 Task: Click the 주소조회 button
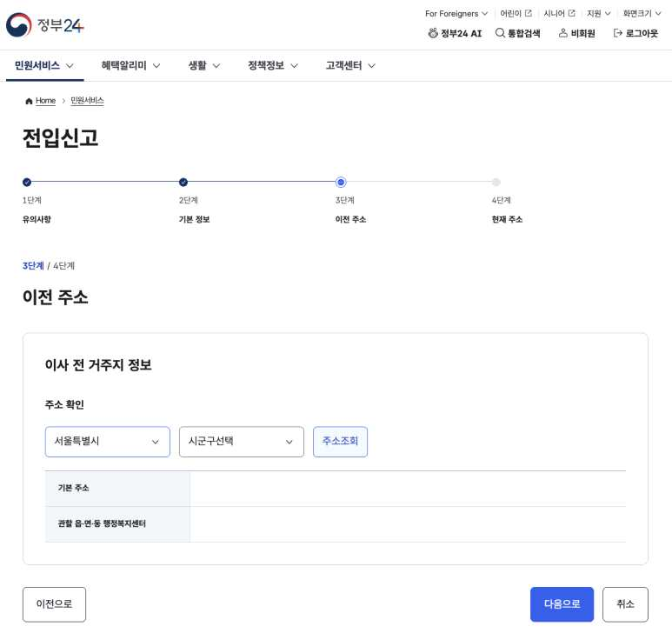340,442
